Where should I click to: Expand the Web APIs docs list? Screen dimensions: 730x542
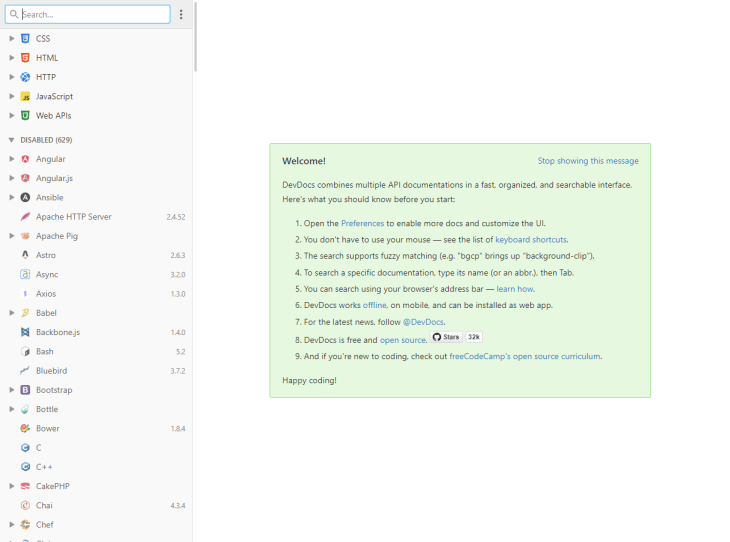tap(11, 116)
